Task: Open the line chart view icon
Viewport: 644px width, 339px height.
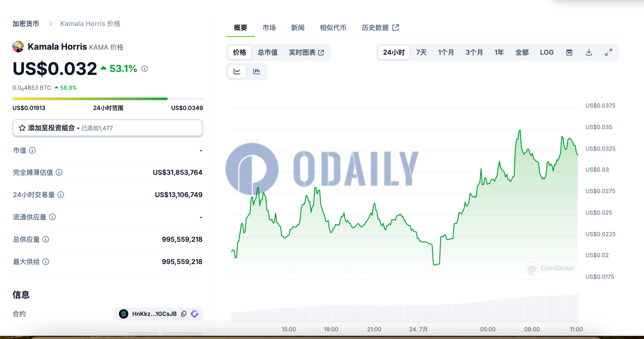Action: point(237,71)
